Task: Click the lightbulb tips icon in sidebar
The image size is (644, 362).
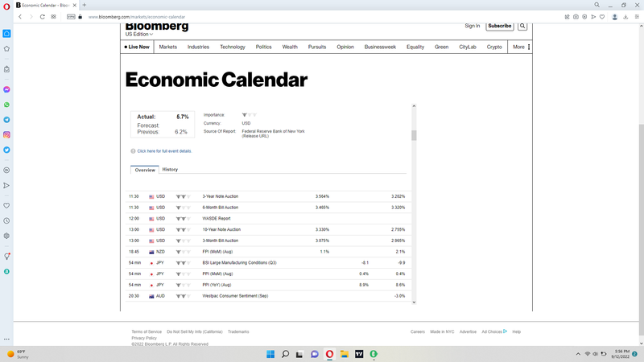Action: [x=6, y=257]
